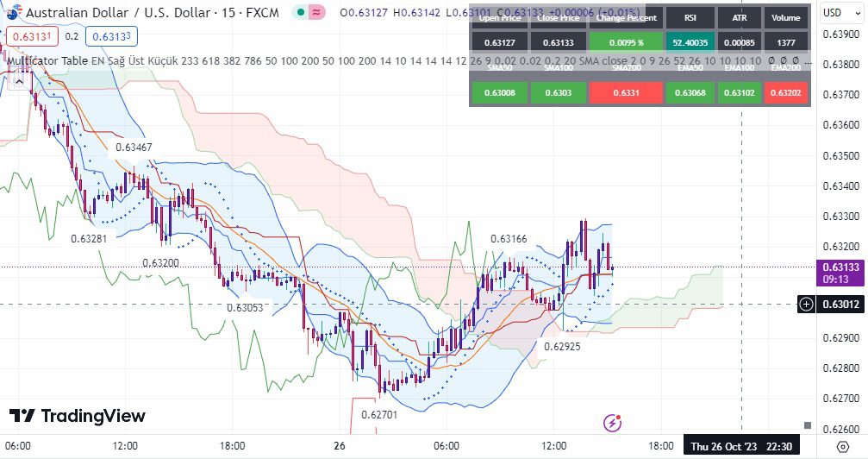The height and width of the screenshot is (459, 868).
Task: Click the blue buy price 0.63133
Action: (111, 36)
